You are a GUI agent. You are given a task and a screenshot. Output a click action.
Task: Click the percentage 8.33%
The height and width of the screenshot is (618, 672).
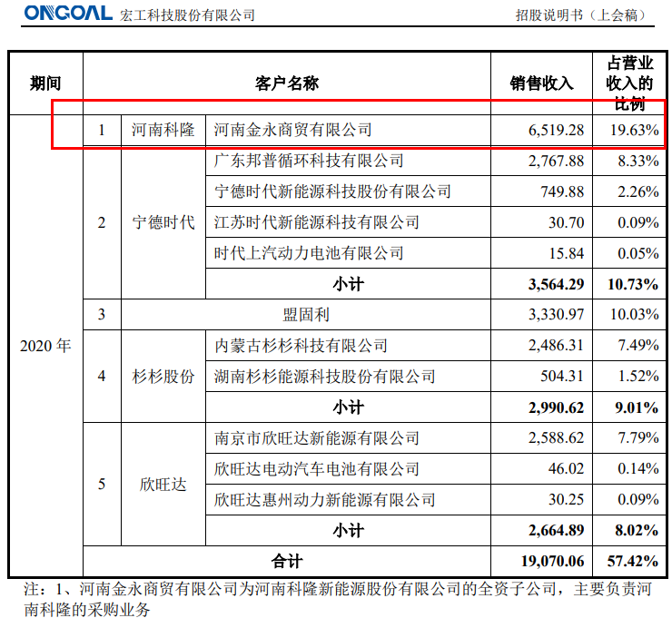click(x=638, y=161)
